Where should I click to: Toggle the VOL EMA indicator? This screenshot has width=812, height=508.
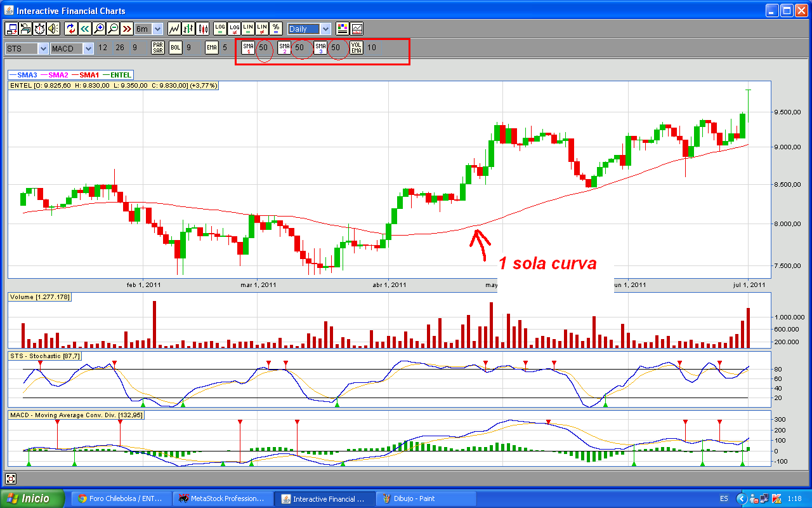coord(357,48)
